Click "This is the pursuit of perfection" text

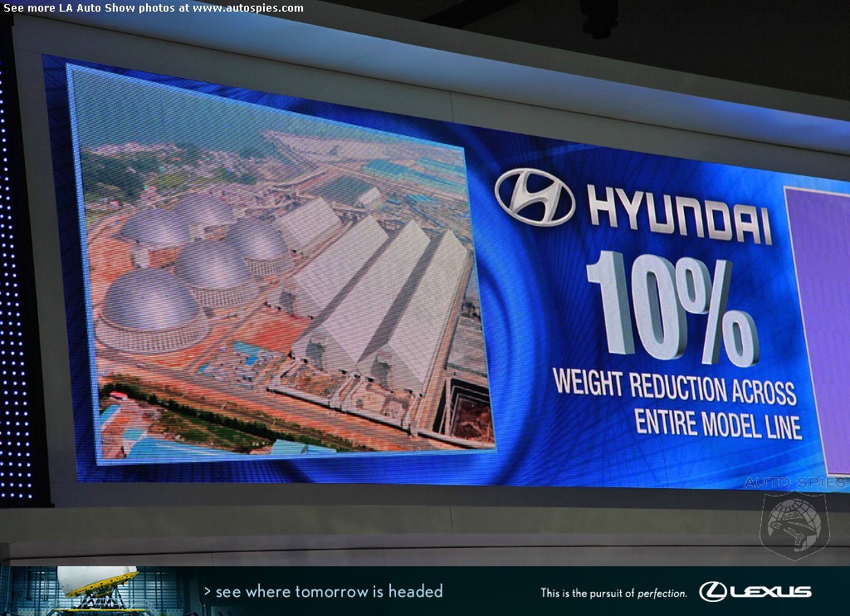613,593
